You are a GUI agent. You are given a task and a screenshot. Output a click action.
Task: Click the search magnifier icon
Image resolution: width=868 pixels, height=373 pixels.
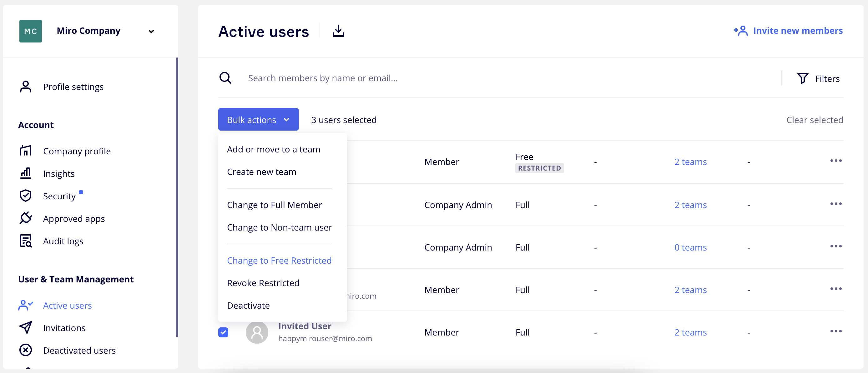pos(225,78)
